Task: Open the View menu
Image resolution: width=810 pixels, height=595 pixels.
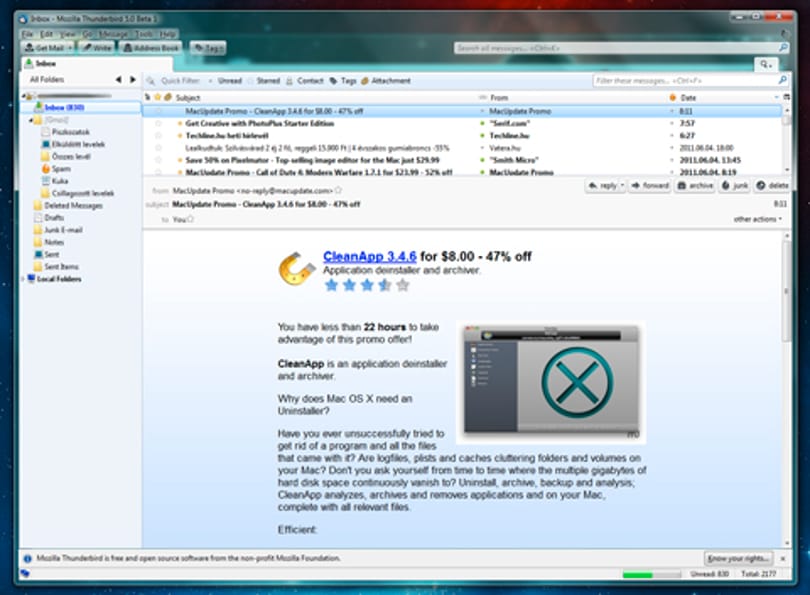Action: pos(68,34)
